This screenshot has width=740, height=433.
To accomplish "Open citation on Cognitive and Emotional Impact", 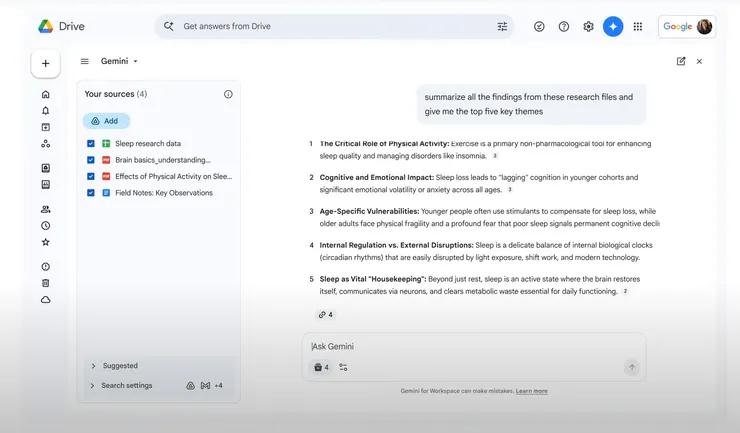I will [x=509, y=190].
